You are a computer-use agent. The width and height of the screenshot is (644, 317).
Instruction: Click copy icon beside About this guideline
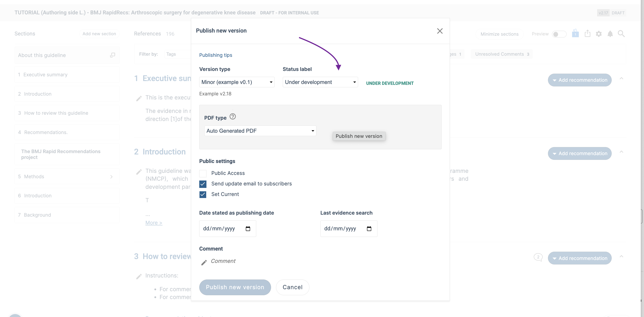point(112,55)
